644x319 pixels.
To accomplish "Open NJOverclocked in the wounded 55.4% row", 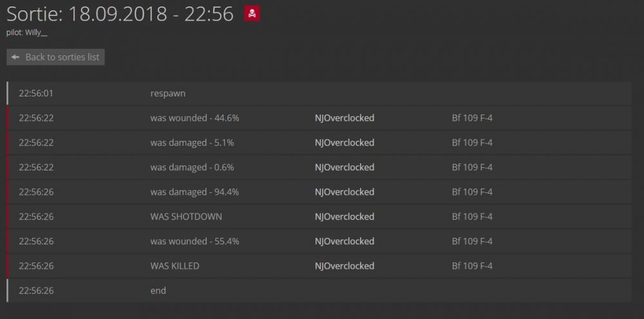I will (x=344, y=241).
